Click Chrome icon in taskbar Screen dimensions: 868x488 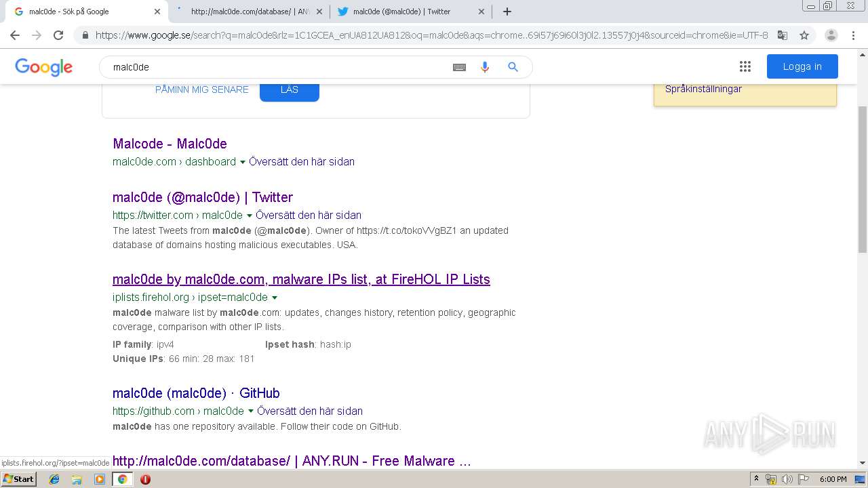pos(122,479)
